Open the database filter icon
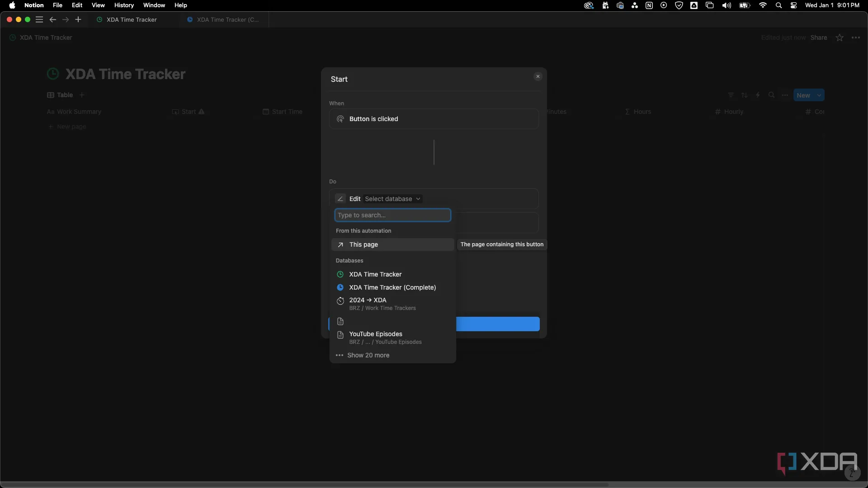The width and height of the screenshot is (868, 488). pos(731,95)
